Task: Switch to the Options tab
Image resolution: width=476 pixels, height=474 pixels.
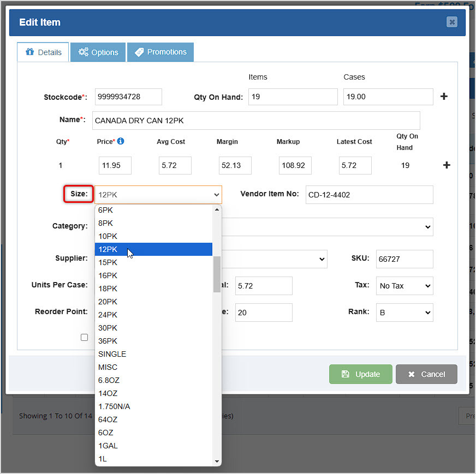Action: point(98,52)
